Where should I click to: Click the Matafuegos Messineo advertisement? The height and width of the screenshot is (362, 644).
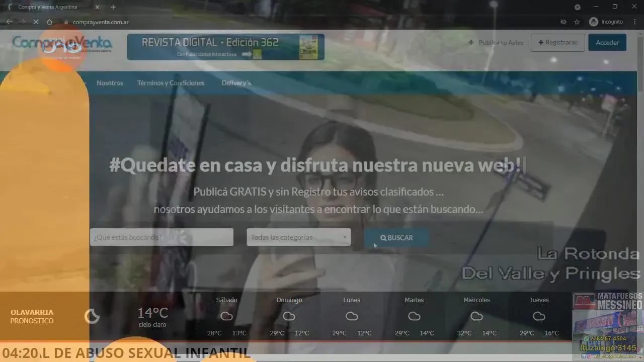608,327
